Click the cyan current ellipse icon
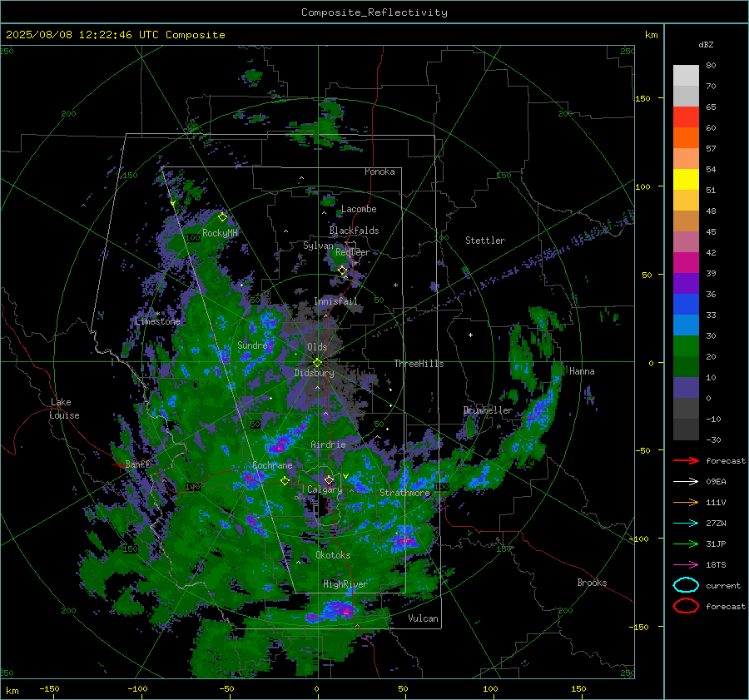The height and width of the screenshot is (700, 749). (x=686, y=585)
